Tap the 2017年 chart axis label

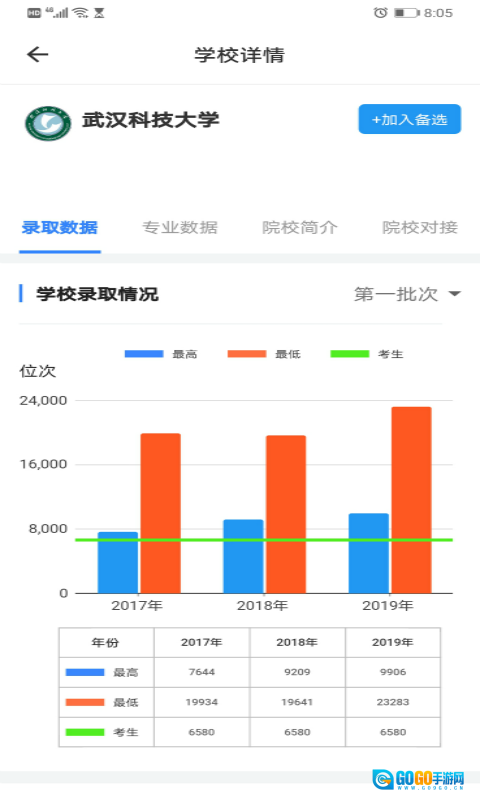click(x=137, y=606)
